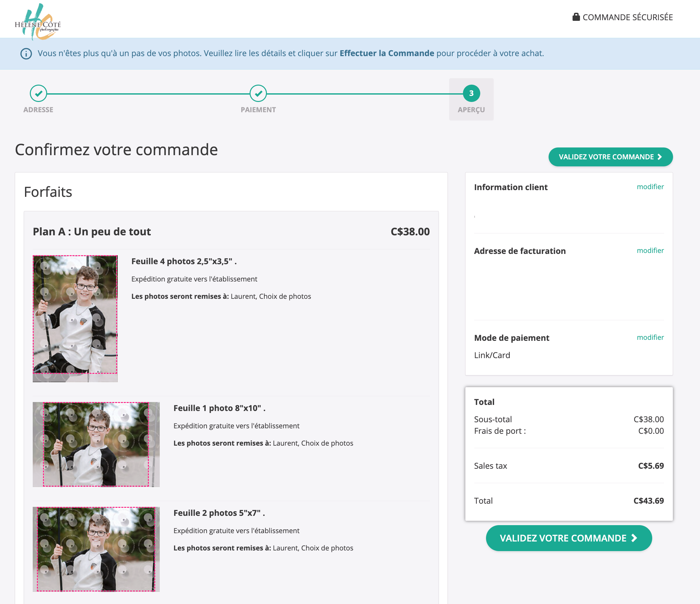Image resolution: width=700 pixels, height=604 pixels.
Task: Select the APERÇU step label
Action: (471, 110)
